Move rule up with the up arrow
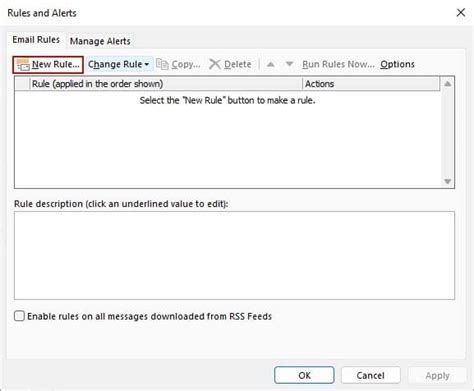Viewport: 474px width, 391px height. [x=271, y=64]
